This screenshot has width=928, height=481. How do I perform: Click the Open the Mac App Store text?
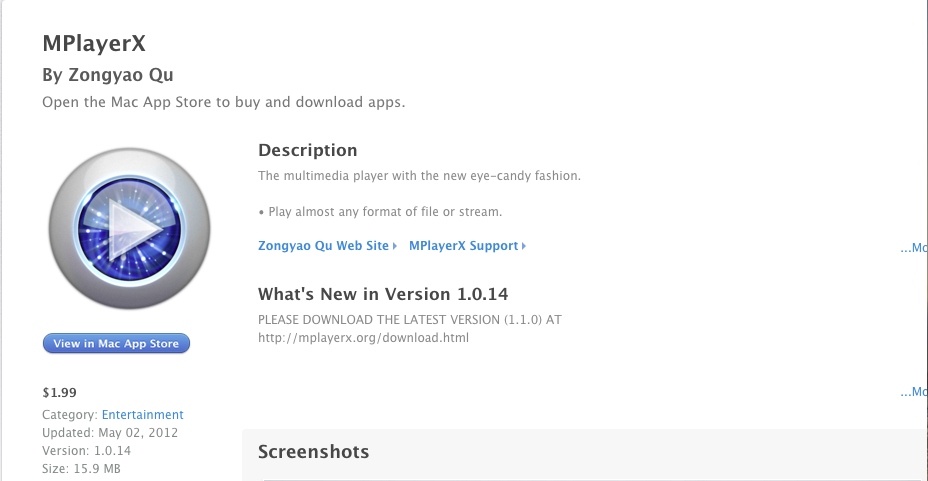[224, 102]
